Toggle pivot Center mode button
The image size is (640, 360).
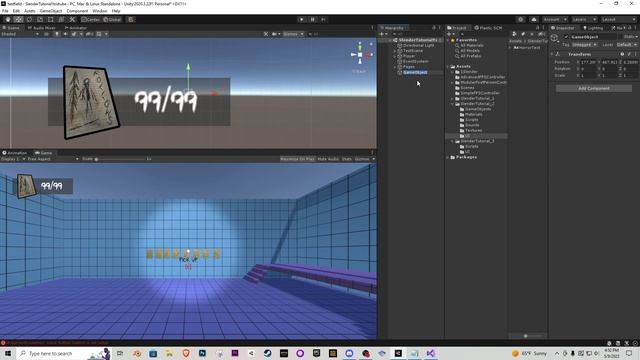pyautogui.click(x=91, y=19)
